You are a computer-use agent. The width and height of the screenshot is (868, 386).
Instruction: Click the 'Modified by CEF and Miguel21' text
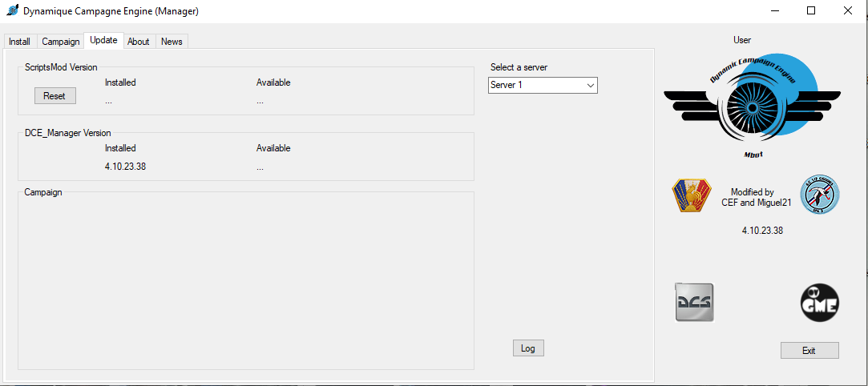(756, 198)
